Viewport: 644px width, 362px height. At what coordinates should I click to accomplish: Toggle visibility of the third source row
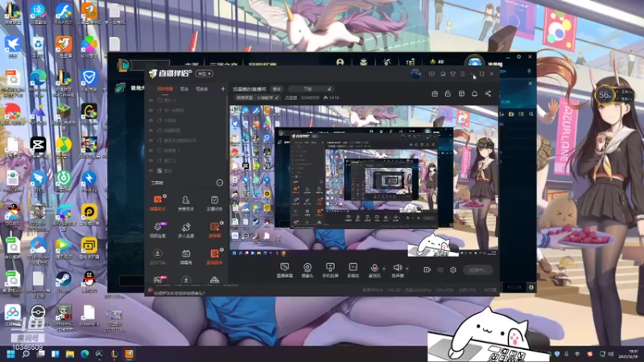coord(151,120)
